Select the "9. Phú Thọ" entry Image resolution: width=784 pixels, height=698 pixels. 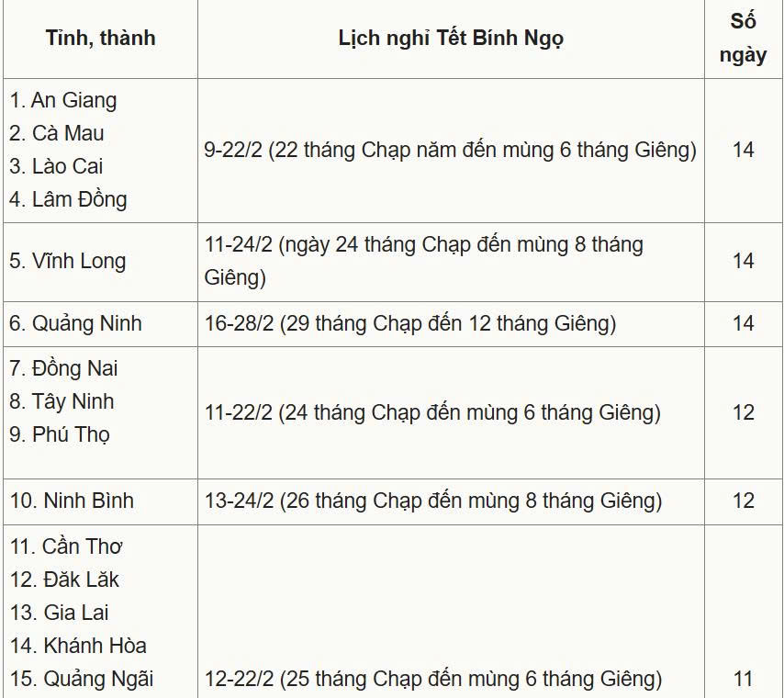tap(60, 434)
